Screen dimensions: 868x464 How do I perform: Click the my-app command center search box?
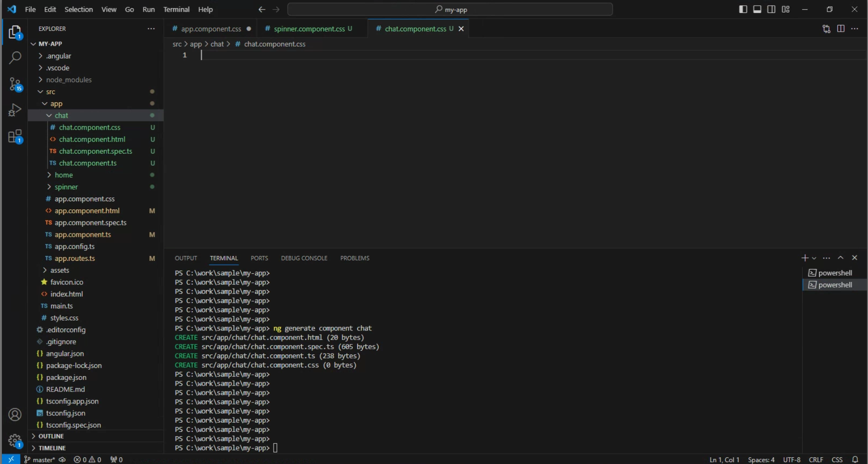click(450, 9)
